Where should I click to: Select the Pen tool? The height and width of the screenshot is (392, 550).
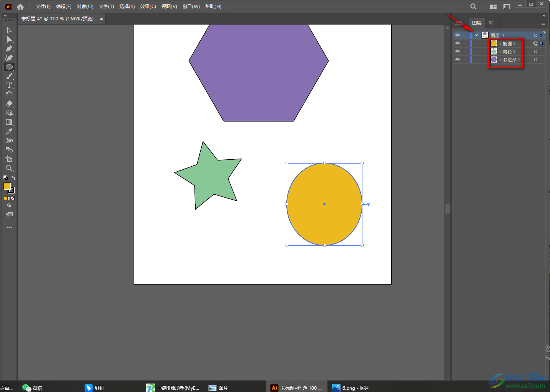[9, 48]
